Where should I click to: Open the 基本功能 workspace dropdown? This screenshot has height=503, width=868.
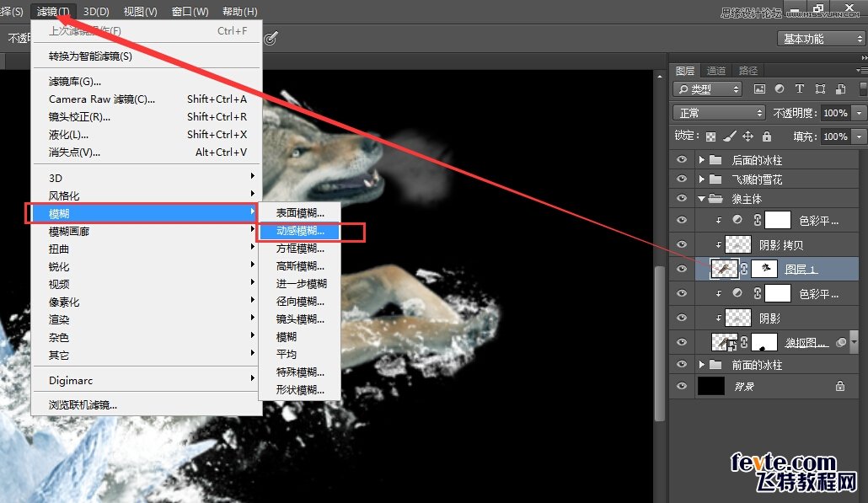coord(821,39)
